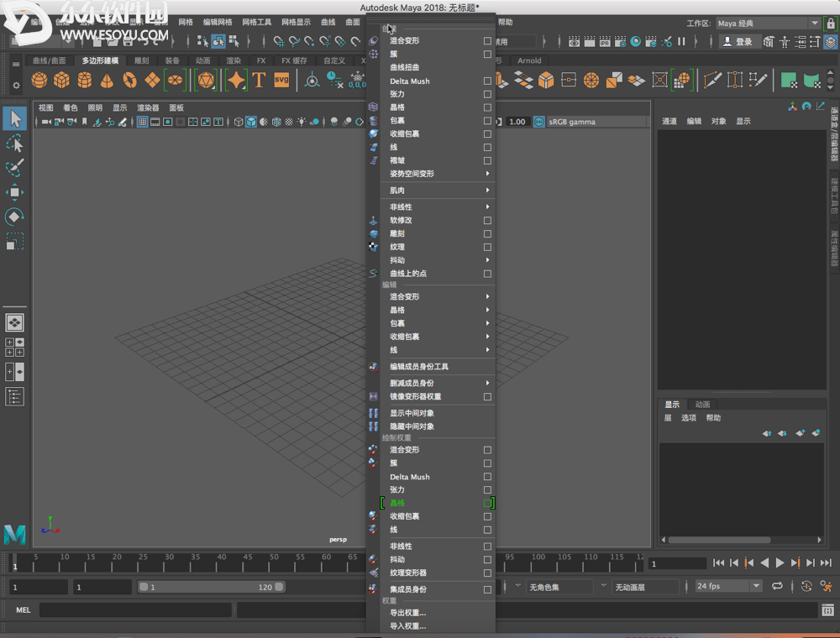
Task: Activate the Scale tool
Action: [x=15, y=242]
